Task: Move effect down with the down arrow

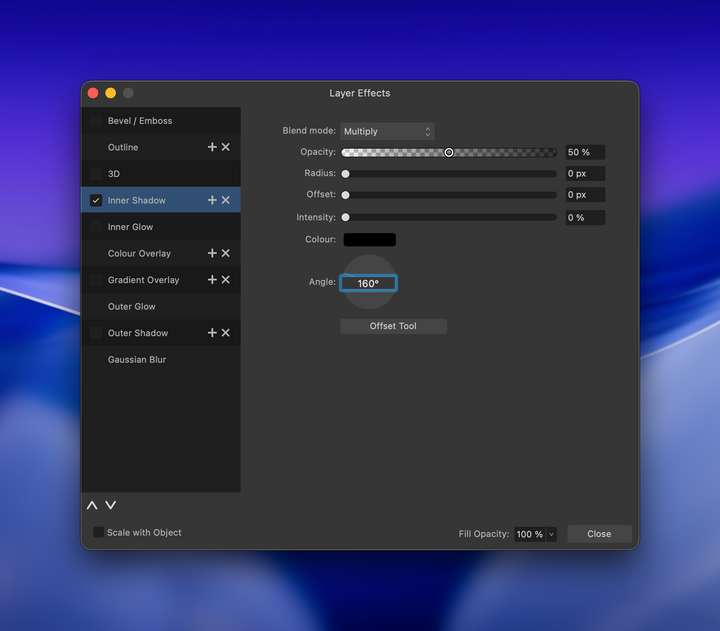Action: click(111, 506)
